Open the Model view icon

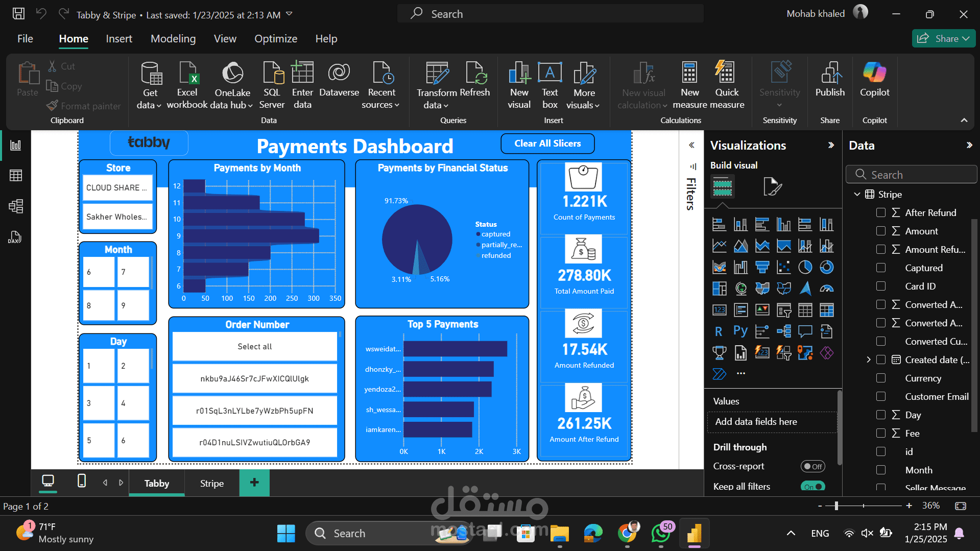(16, 206)
